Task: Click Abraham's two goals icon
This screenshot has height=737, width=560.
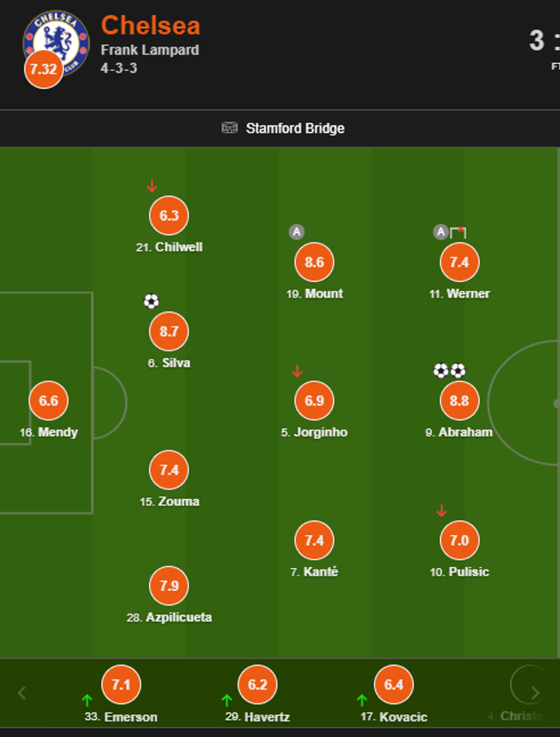Action: click(x=449, y=371)
